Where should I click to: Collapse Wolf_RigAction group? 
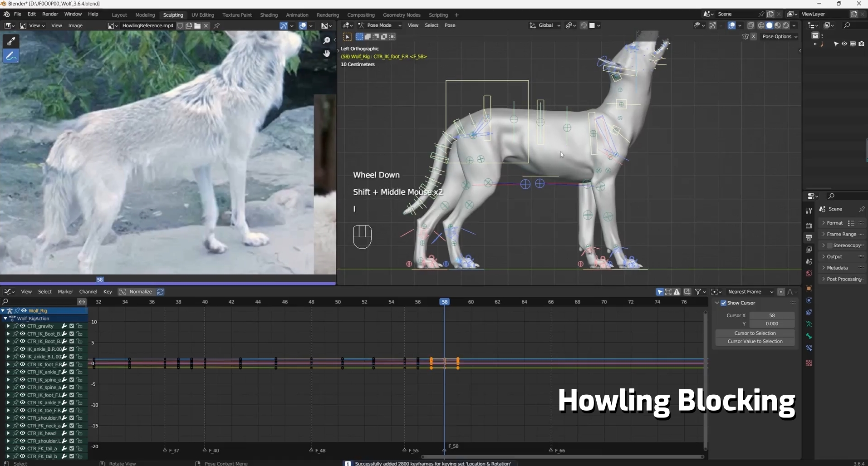pos(5,319)
